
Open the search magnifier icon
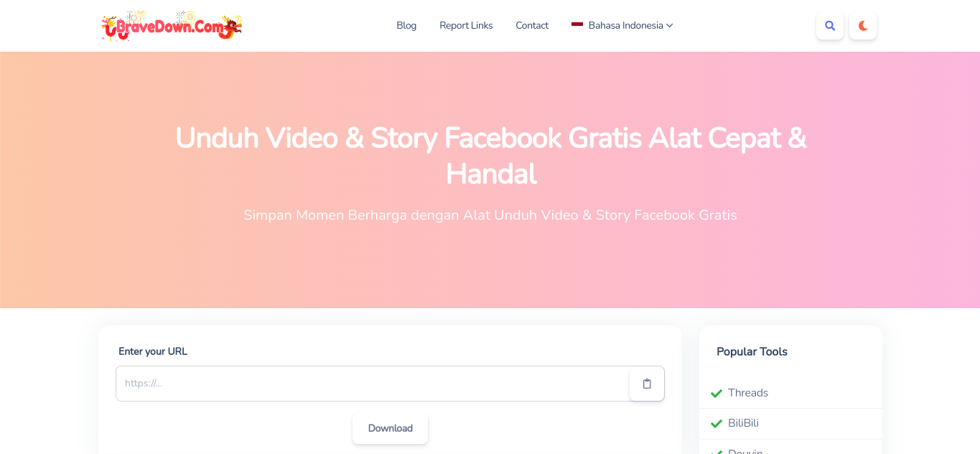[830, 26]
